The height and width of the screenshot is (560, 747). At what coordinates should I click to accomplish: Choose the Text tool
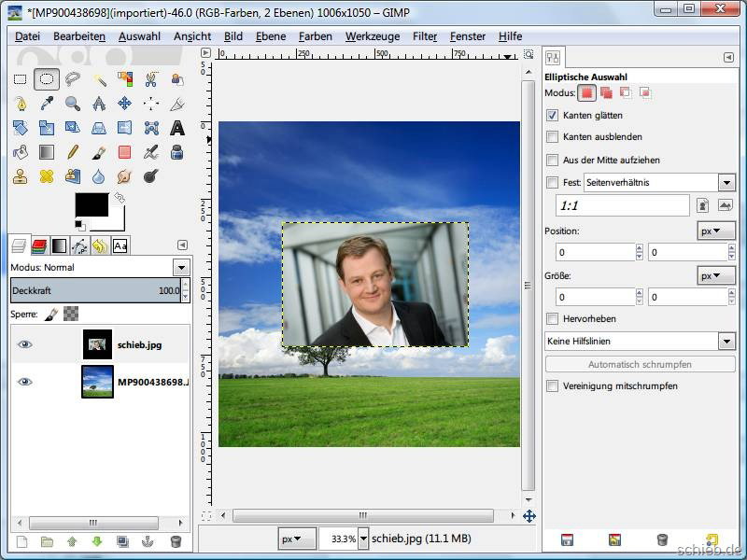pos(176,128)
